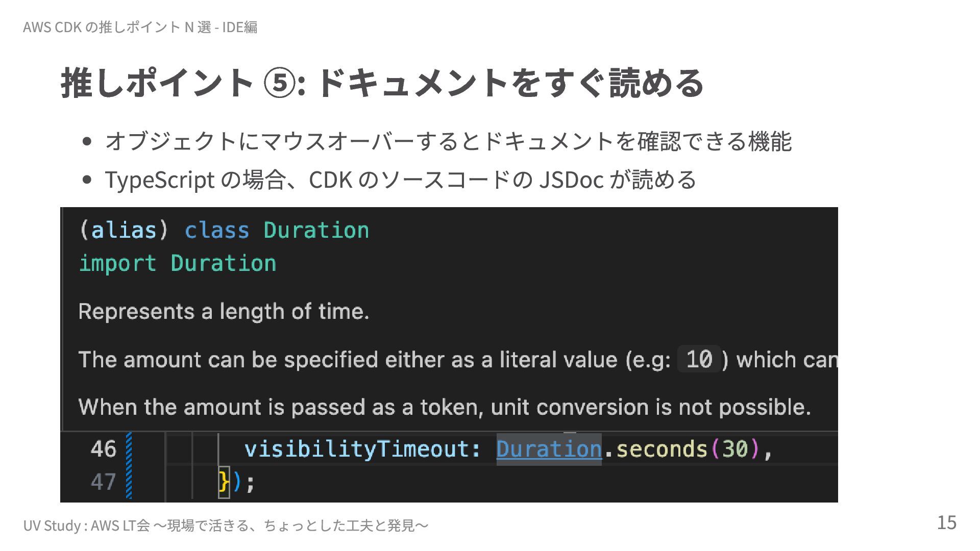Click the footer text "UV Study : AWS LT会"
Image resolution: width=980 pixels, height=551 pixels.
click(x=87, y=525)
